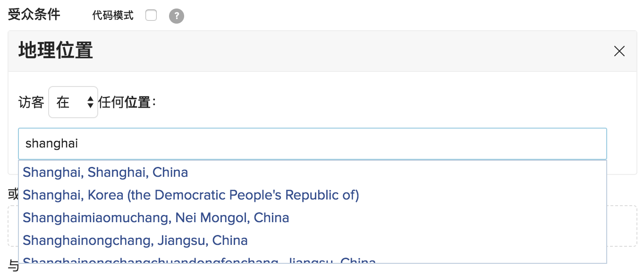644x278 pixels.
Task: Click the dashed 或 condition drop area
Action: [622, 226]
